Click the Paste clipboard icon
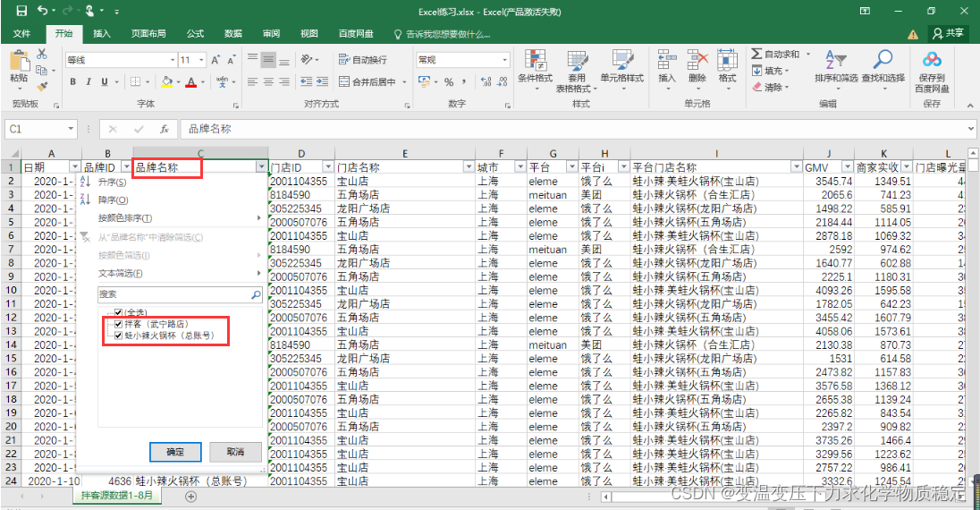The image size is (980, 510). 20,62
